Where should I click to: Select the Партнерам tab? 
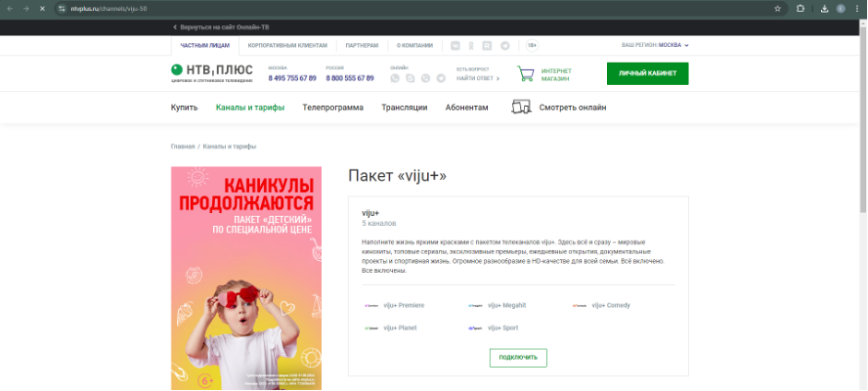[x=362, y=46]
